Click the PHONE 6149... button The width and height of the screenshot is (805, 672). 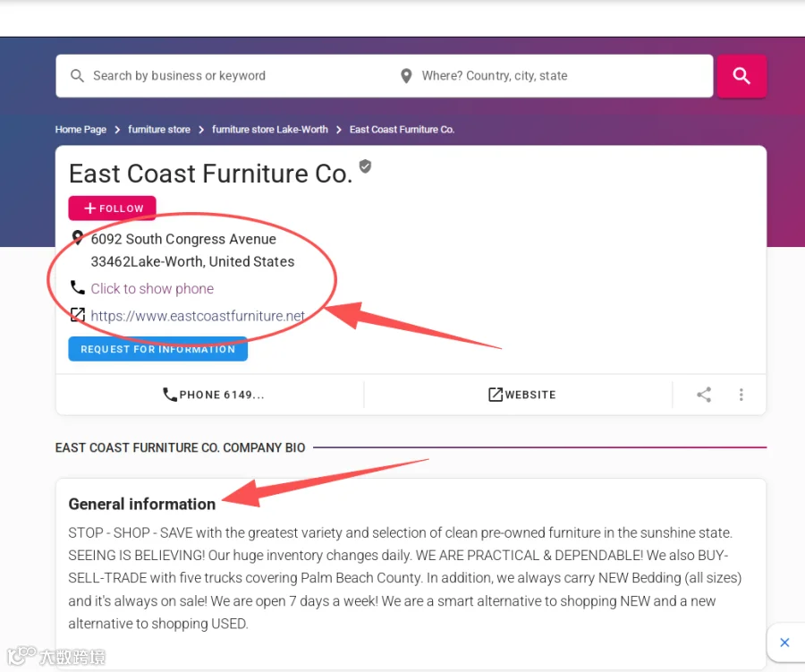coord(213,395)
